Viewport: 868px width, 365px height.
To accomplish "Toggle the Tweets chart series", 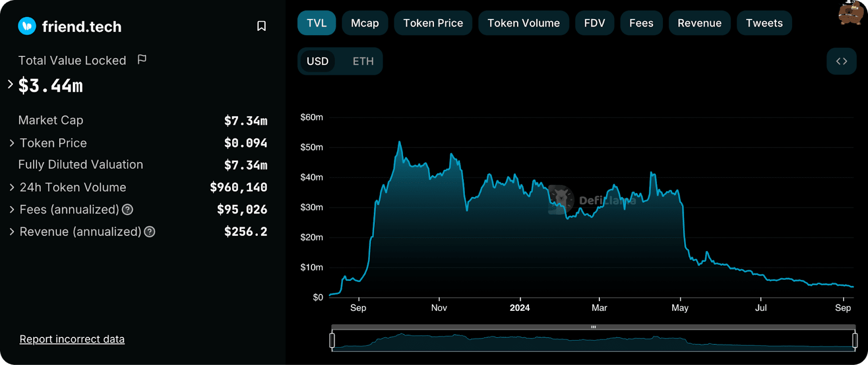I will 764,23.
